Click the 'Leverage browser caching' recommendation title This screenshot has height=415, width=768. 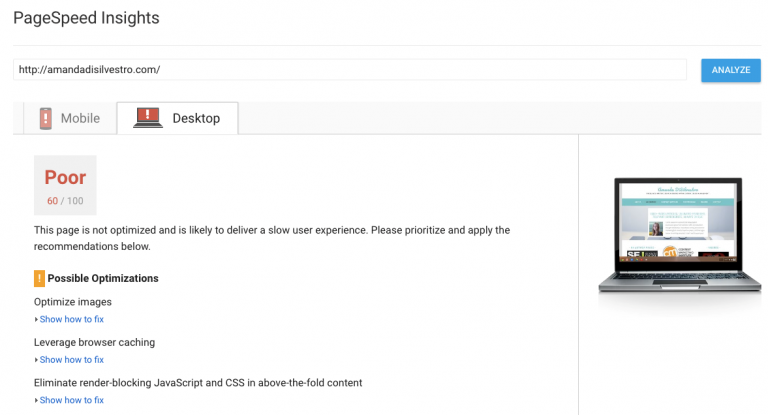pyautogui.click(x=94, y=342)
